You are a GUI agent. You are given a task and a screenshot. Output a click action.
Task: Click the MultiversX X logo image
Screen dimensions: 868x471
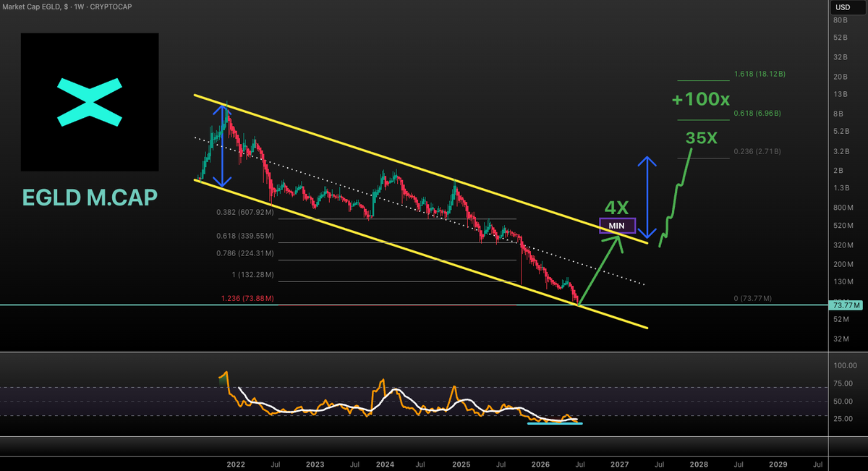click(x=90, y=101)
